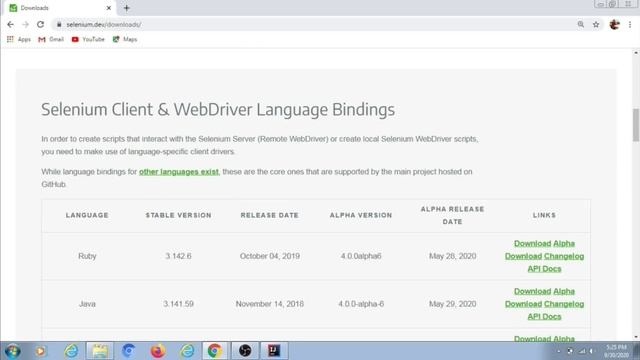640x360 pixels.
Task: Open the File Explorer taskbar icon
Action: pyautogui.click(x=100, y=351)
